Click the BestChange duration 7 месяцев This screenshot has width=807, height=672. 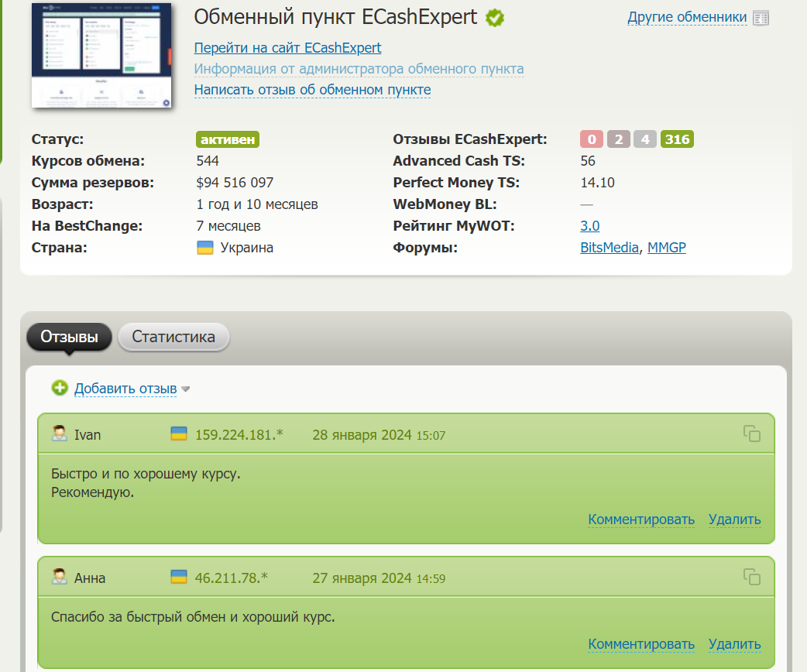(x=228, y=226)
